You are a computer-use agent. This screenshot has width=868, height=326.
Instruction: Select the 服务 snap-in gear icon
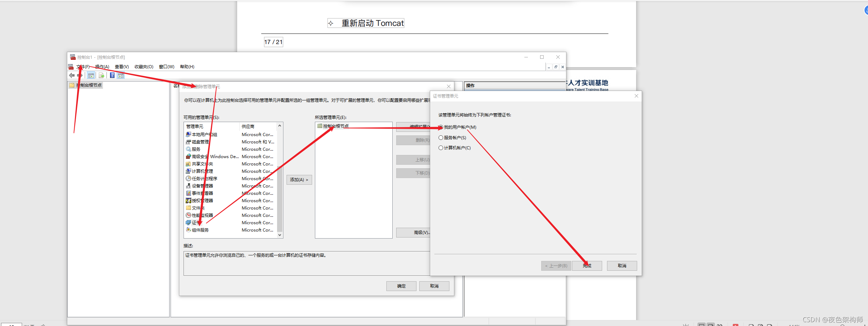pos(188,149)
